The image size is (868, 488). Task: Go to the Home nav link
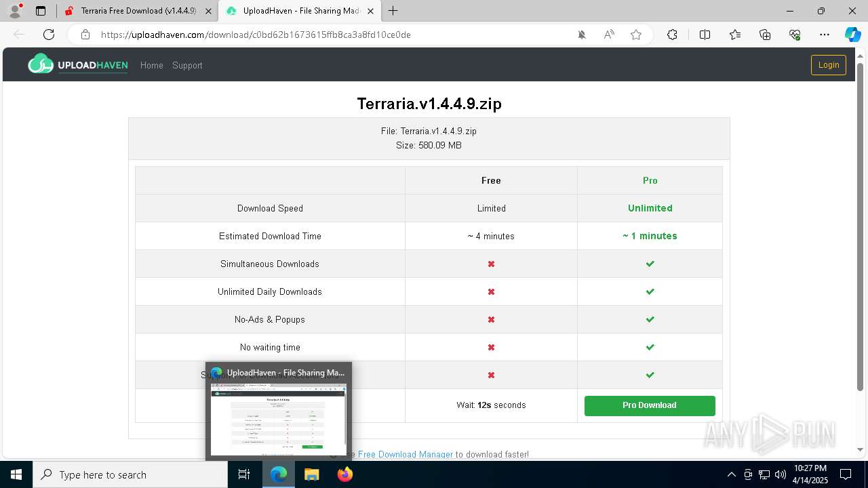click(x=152, y=65)
